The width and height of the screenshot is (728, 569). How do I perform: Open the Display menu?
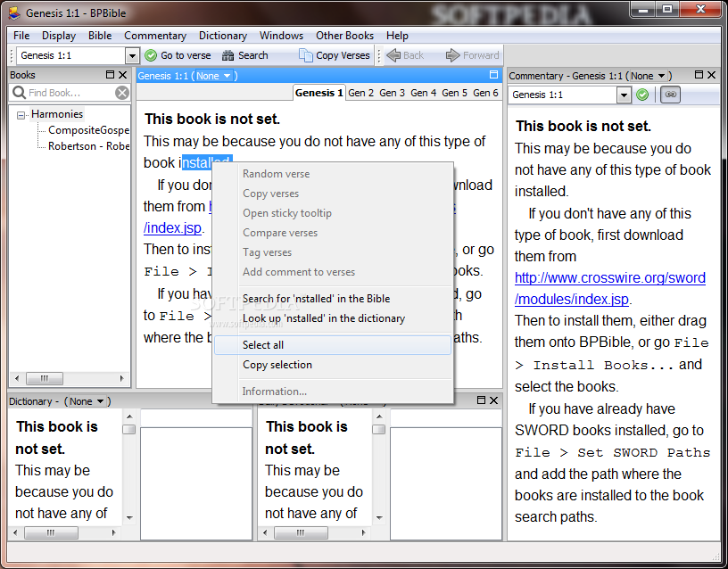click(59, 36)
